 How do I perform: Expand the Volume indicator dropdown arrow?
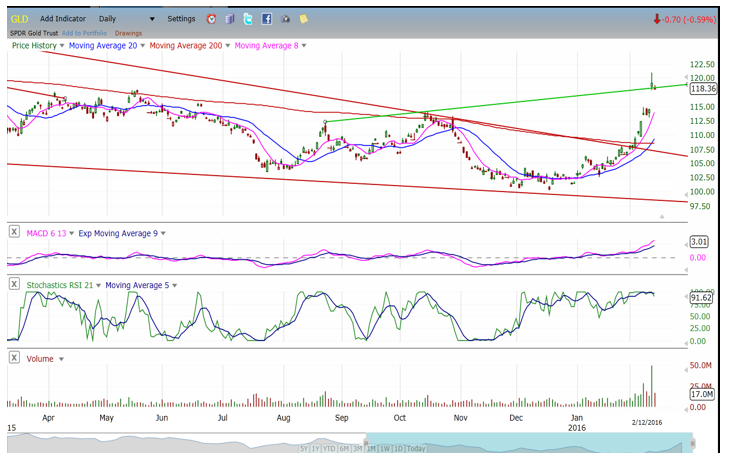[61, 359]
